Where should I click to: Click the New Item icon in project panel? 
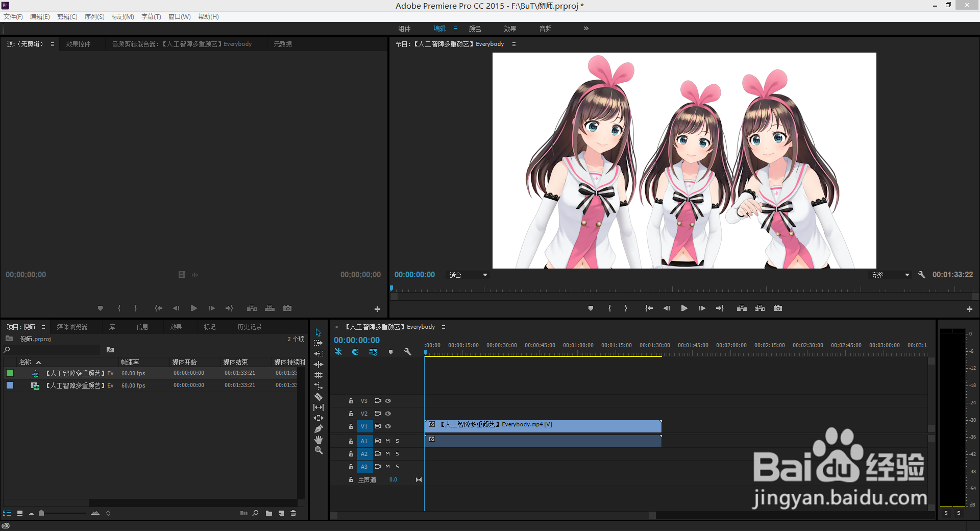tap(281, 513)
